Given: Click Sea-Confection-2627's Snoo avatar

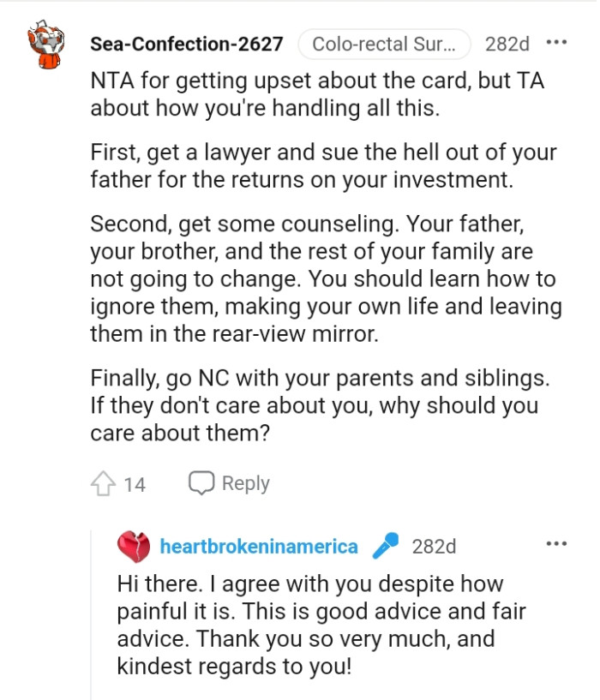Looking at the screenshot, I should point(47,41).
